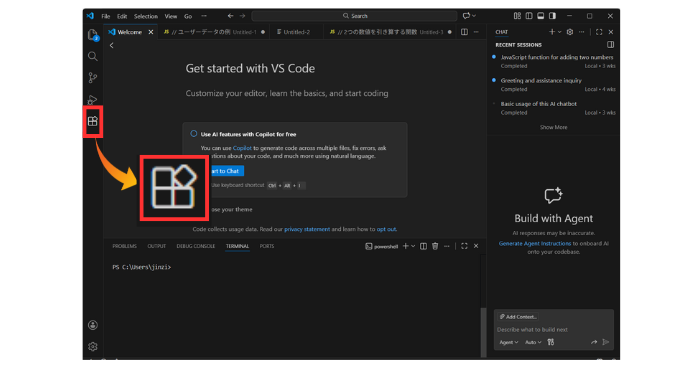This screenshot has height=365, width=698.
Task: Switch to the Untitled-1 editor tab
Action: [214, 32]
